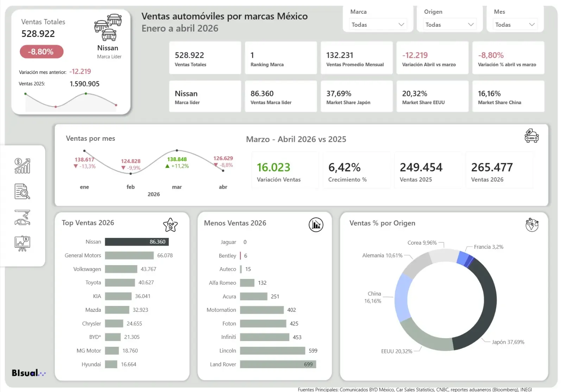563x392 pixels.
Task: Select the Toyota bar in Top Ventas
Action: (x=120, y=283)
